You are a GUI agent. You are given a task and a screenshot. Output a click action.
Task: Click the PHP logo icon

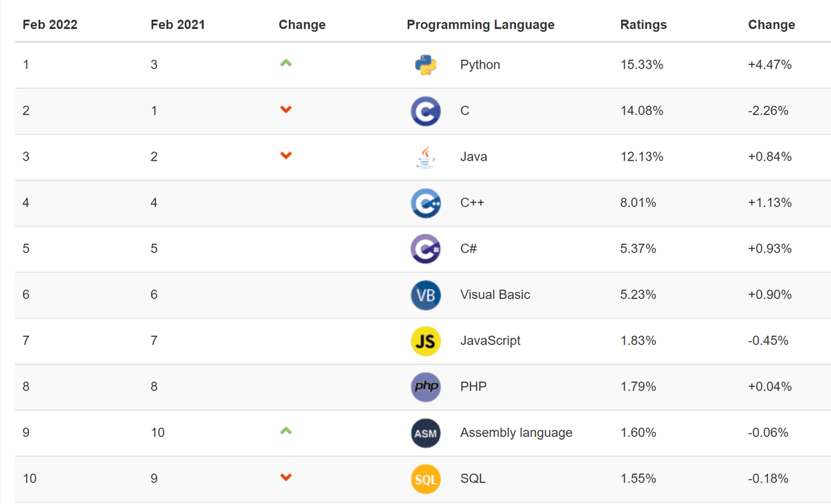425,386
